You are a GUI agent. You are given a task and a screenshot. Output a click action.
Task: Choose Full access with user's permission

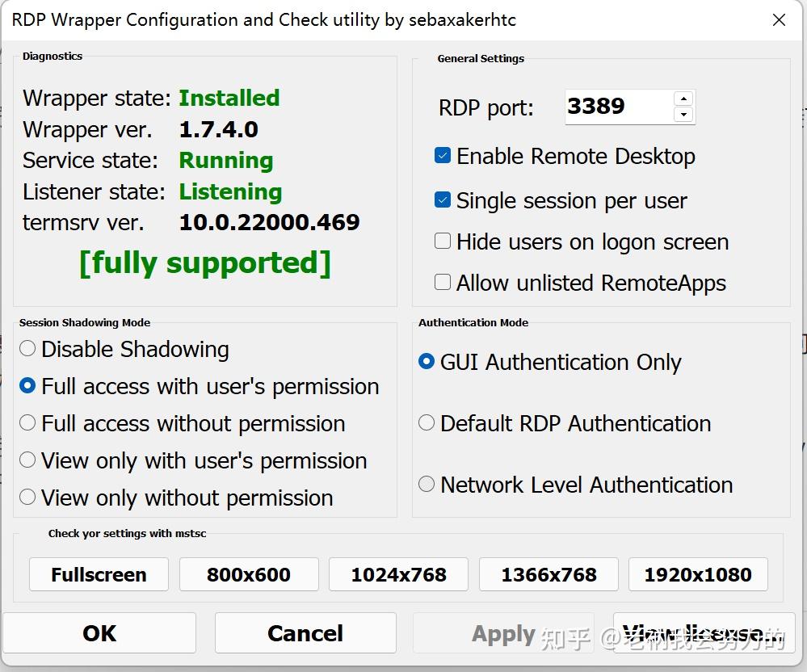coord(27,386)
